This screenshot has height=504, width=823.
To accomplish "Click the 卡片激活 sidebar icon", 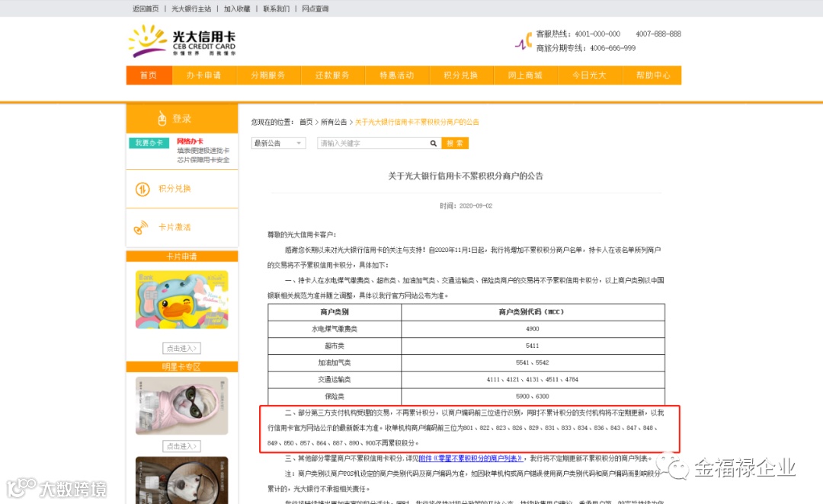I will click(141, 227).
